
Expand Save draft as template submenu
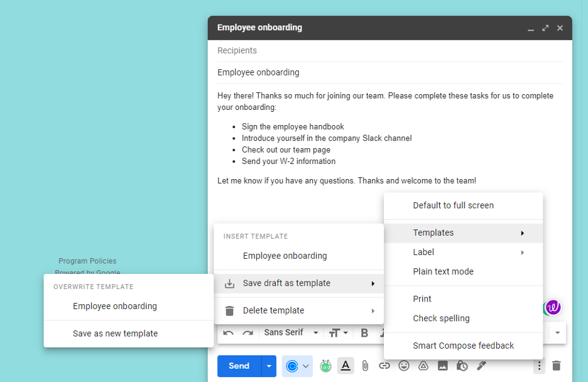tap(298, 283)
